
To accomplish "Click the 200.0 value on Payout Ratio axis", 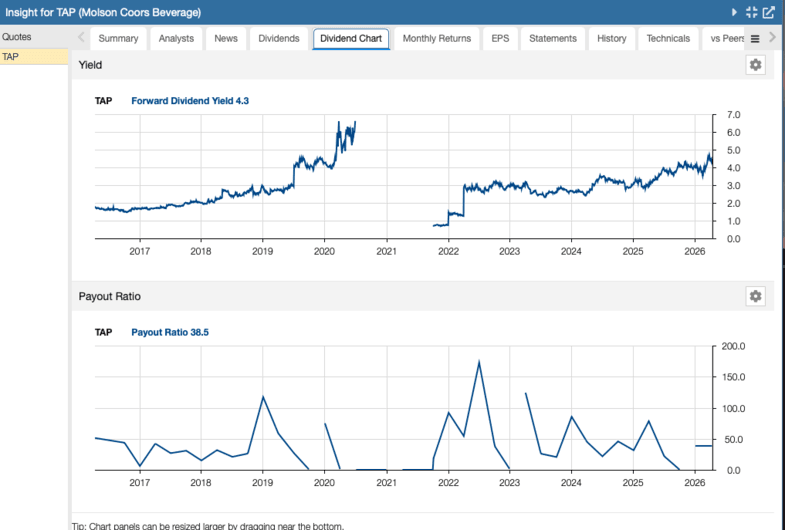I will click(x=733, y=346).
